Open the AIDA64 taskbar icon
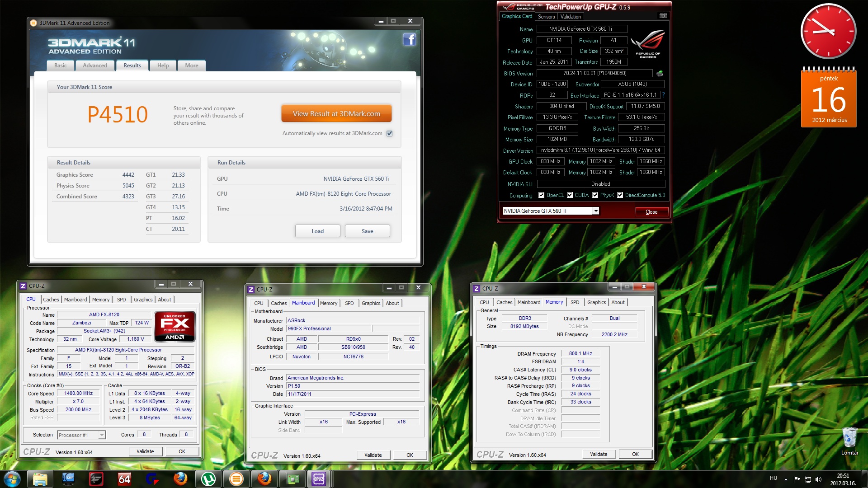The image size is (868, 488). pos(124,479)
